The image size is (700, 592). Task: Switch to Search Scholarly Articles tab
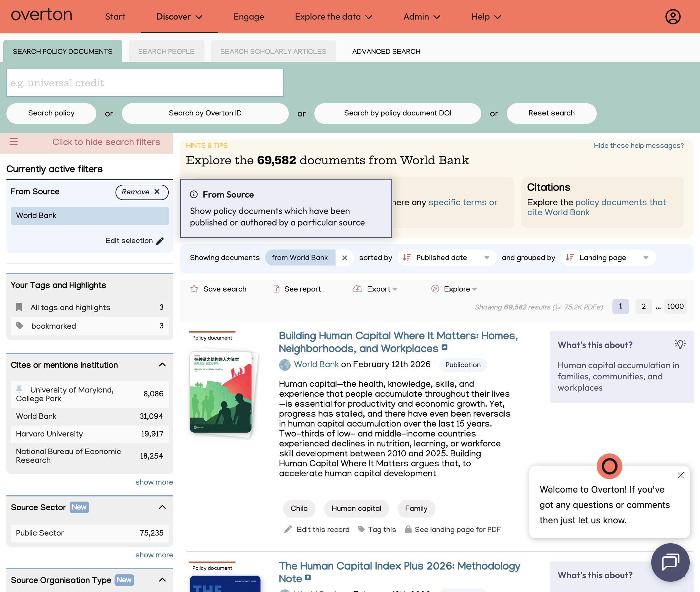[x=273, y=51]
